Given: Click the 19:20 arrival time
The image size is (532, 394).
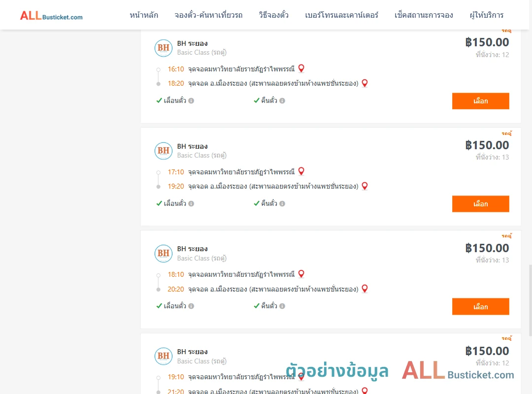Looking at the screenshot, I should [176, 186].
